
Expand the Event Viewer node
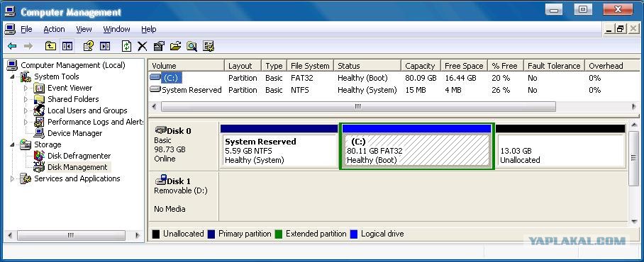[26, 88]
